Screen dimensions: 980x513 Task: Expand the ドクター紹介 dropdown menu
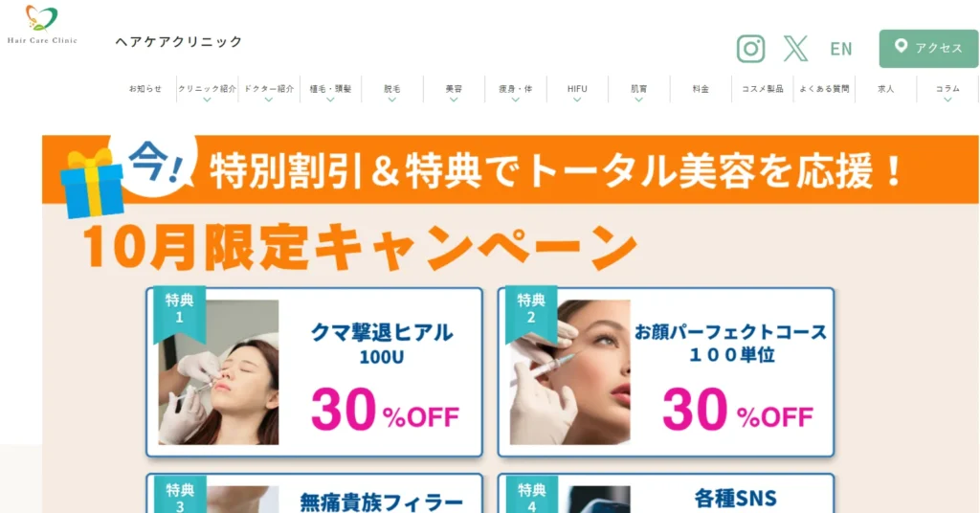click(x=269, y=92)
